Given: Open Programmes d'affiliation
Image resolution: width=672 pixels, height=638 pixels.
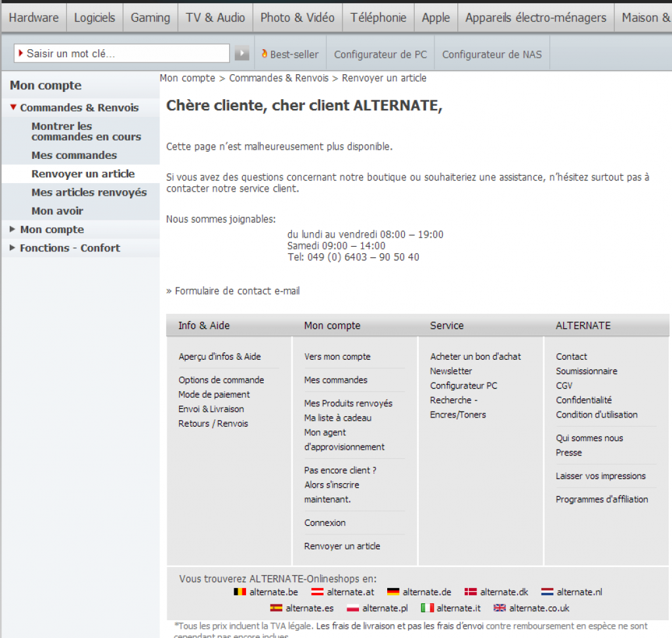Looking at the screenshot, I should click(x=602, y=500).
